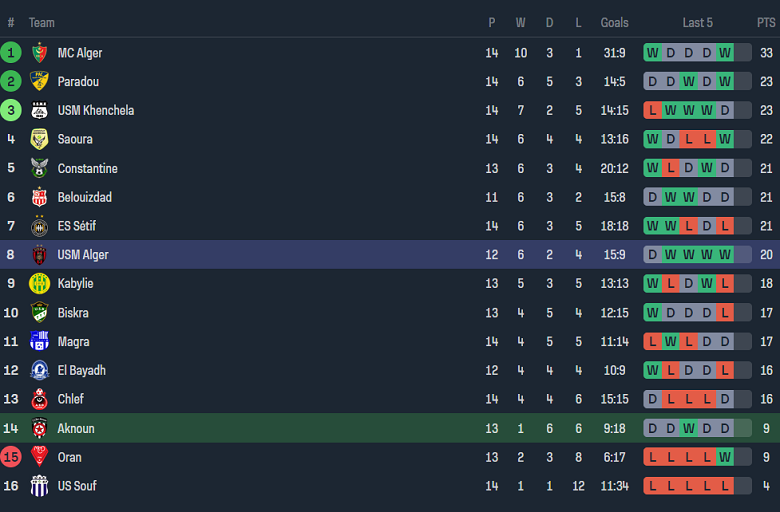Sort table by the PTS column
Screen dimensions: 780x512
[765, 23]
